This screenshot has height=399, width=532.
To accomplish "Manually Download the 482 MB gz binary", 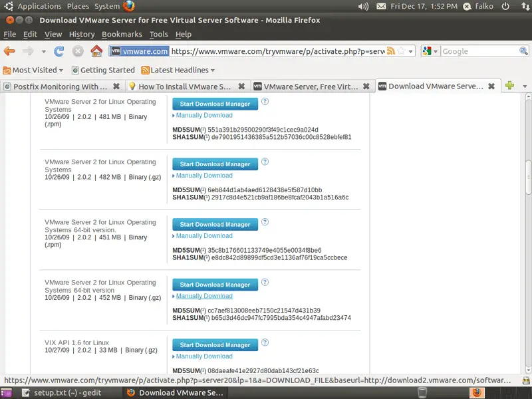I will tap(204, 176).
